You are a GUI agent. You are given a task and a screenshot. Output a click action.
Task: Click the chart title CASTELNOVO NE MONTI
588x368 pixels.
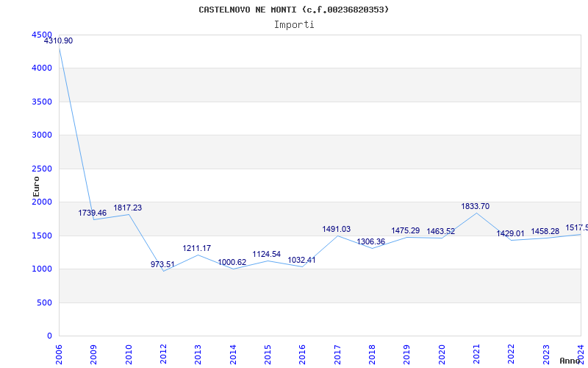tap(294, 10)
